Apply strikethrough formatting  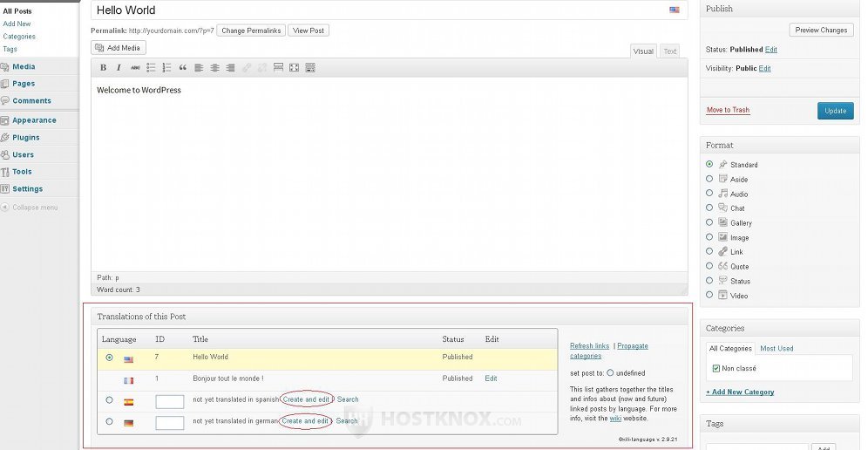135,68
